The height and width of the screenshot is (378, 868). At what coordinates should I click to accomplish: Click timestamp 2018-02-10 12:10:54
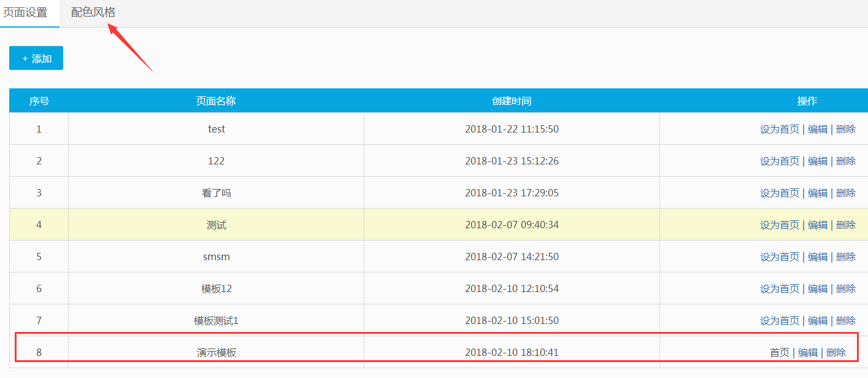pyautogui.click(x=512, y=288)
